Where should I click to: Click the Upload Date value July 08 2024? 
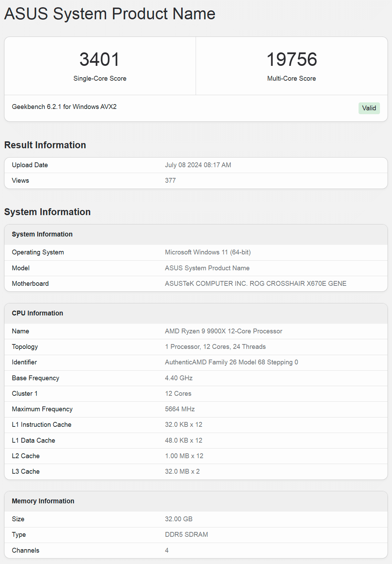coord(198,165)
